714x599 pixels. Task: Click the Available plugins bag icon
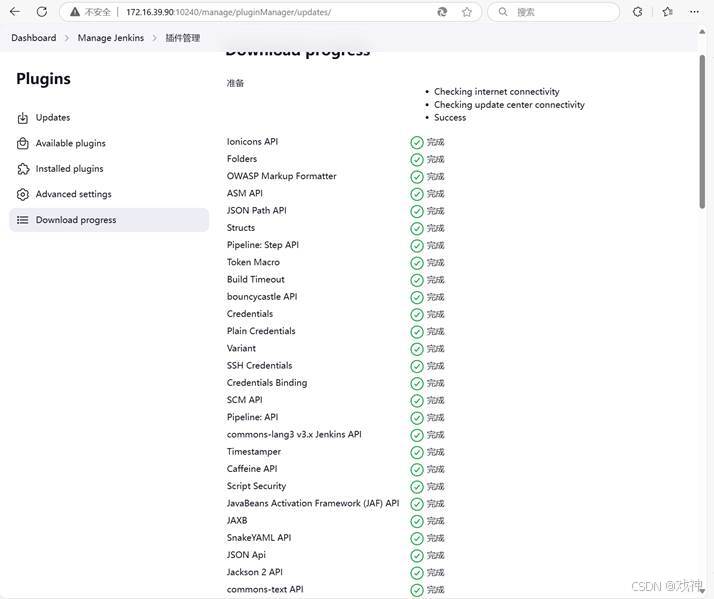click(x=23, y=143)
